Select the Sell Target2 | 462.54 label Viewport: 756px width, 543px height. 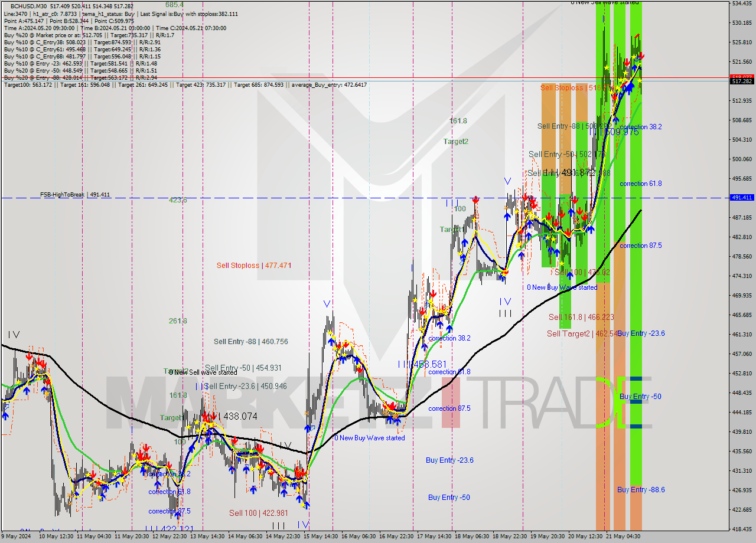582,334
